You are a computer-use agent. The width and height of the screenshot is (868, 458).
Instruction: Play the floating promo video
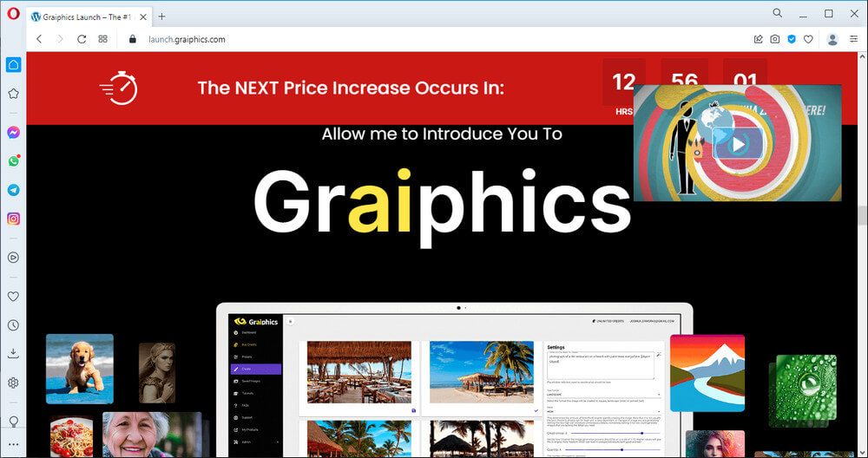click(x=737, y=144)
